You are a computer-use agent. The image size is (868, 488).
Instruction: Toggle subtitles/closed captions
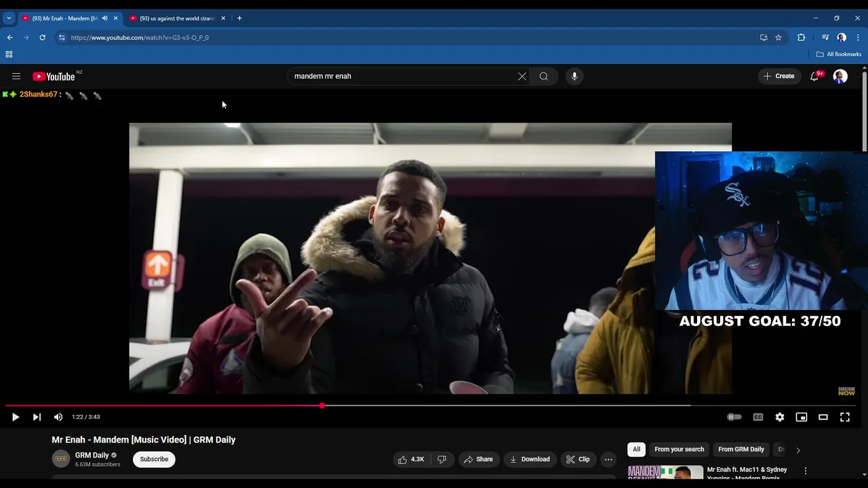click(x=758, y=418)
